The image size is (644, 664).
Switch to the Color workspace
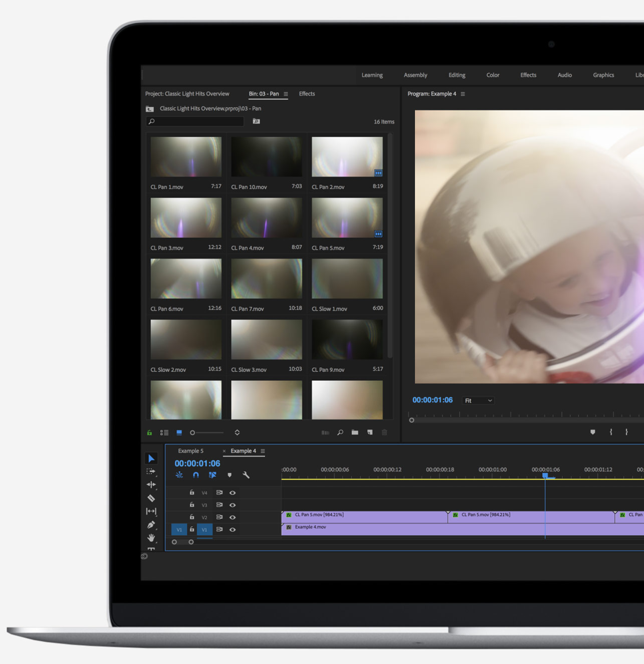(493, 75)
